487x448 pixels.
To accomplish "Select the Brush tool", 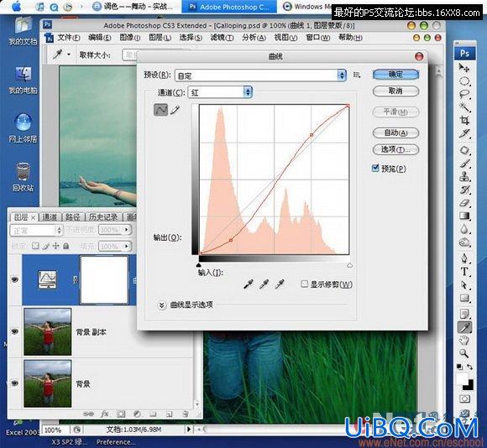I will (464, 164).
